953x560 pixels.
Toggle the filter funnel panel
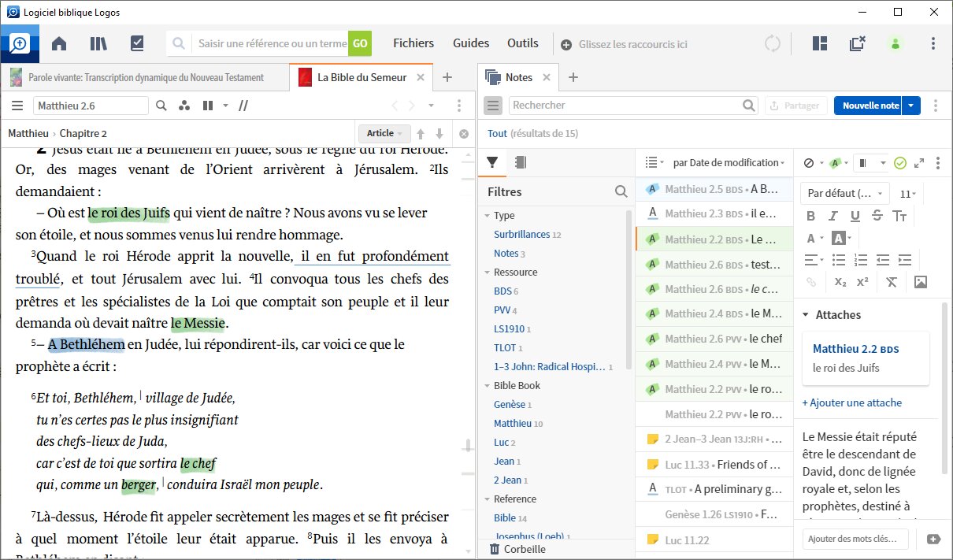[492, 163]
